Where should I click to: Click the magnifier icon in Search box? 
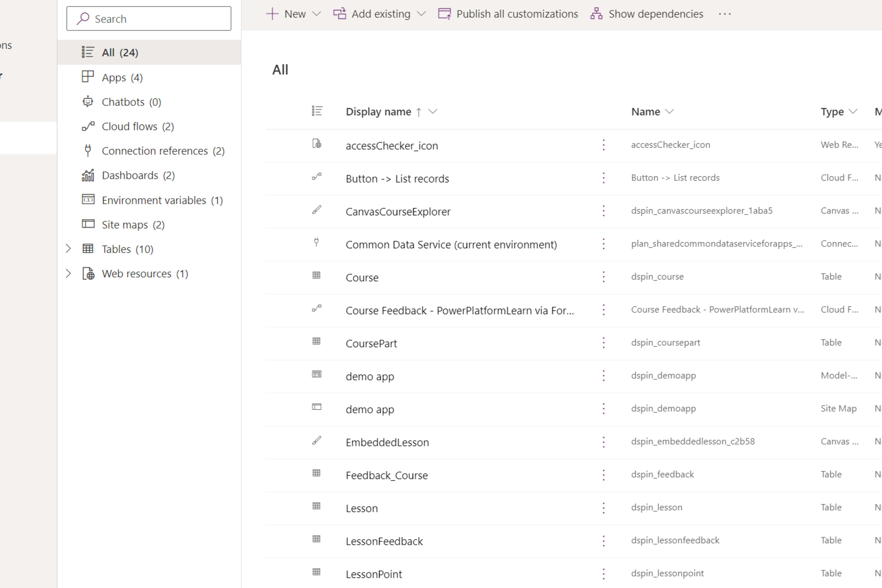click(83, 18)
